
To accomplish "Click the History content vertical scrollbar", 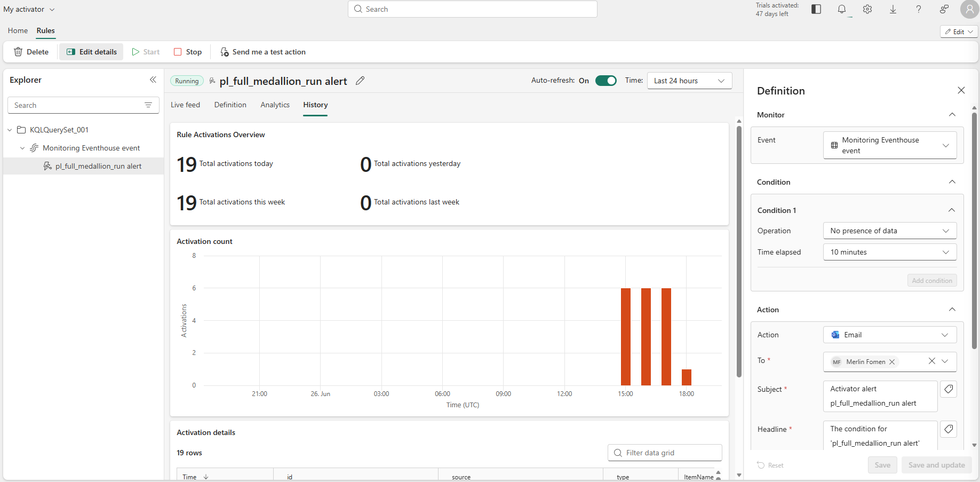I will (x=739, y=251).
